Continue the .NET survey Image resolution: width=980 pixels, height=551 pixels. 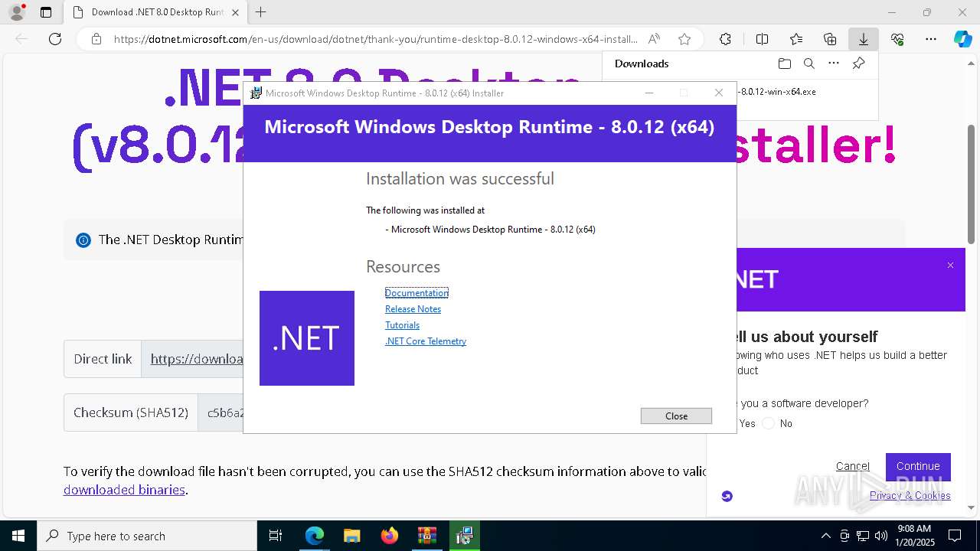pos(918,466)
